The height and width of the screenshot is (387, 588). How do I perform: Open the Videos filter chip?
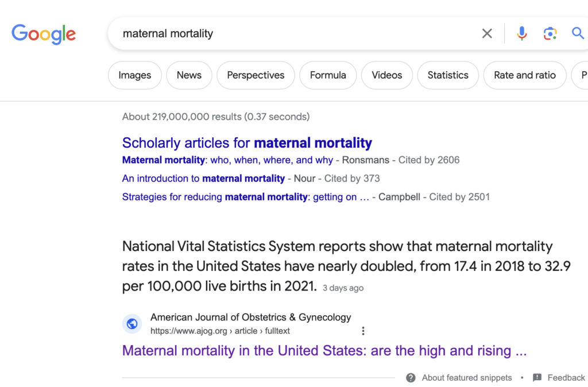tap(386, 75)
